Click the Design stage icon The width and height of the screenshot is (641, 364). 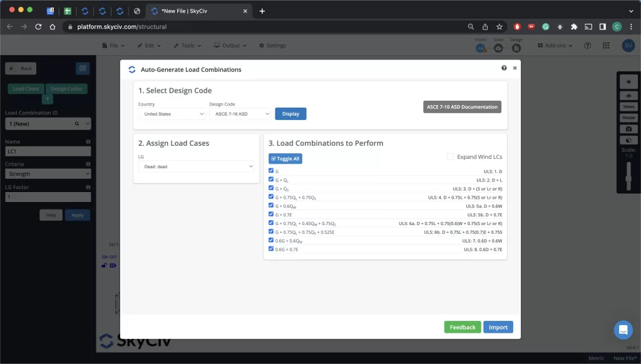pyautogui.click(x=516, y=48)
